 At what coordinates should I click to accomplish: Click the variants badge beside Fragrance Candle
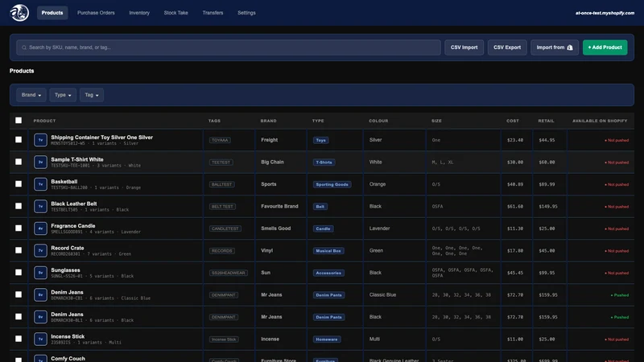40,228
